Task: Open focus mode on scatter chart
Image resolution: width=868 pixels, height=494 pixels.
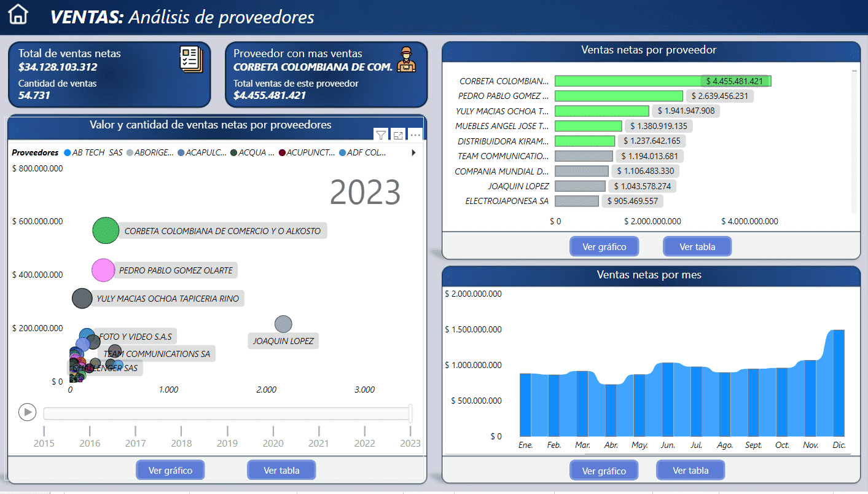Action: (x=398, y=135)
